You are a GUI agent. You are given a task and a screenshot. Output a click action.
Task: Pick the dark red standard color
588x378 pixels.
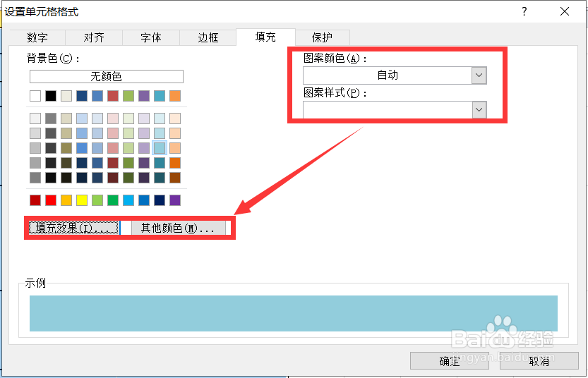tap(35, 200)
